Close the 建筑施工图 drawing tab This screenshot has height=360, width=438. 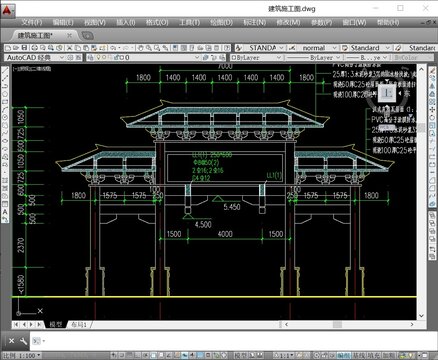(69, 35)
